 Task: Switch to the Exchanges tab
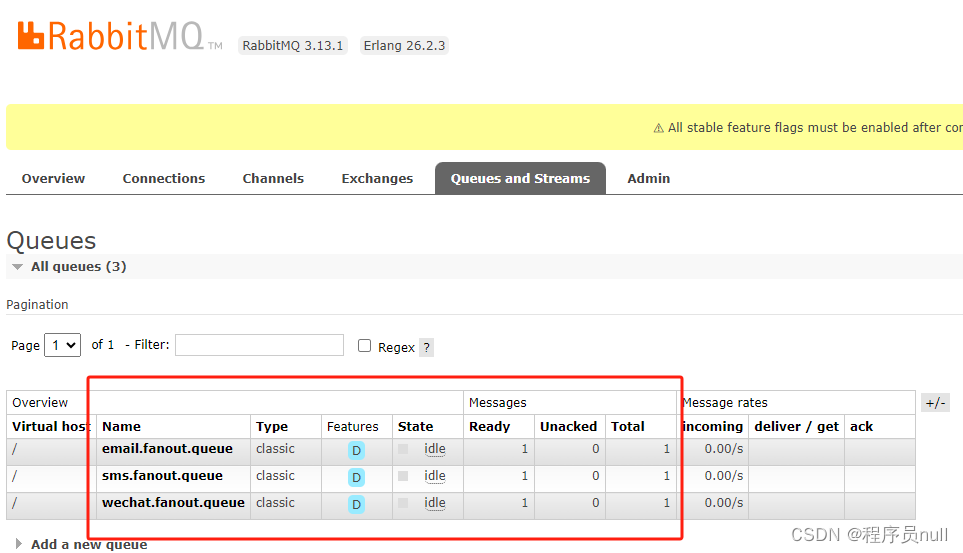[x=377, y=178]
